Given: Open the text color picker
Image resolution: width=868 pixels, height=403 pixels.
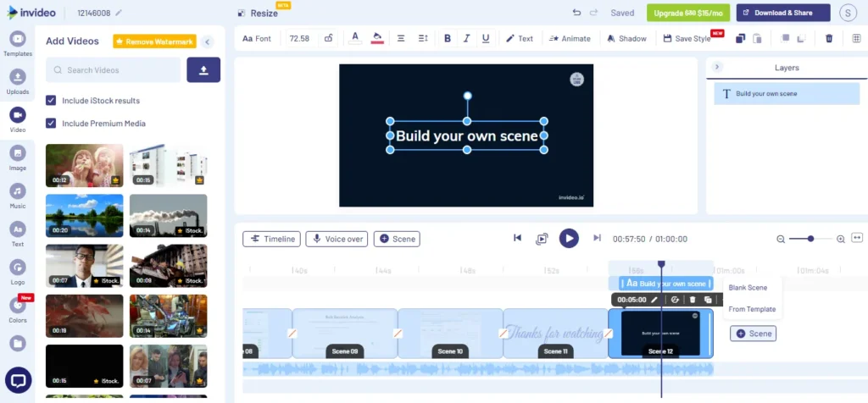Looking at the screenshot, I should click(356, 38).
